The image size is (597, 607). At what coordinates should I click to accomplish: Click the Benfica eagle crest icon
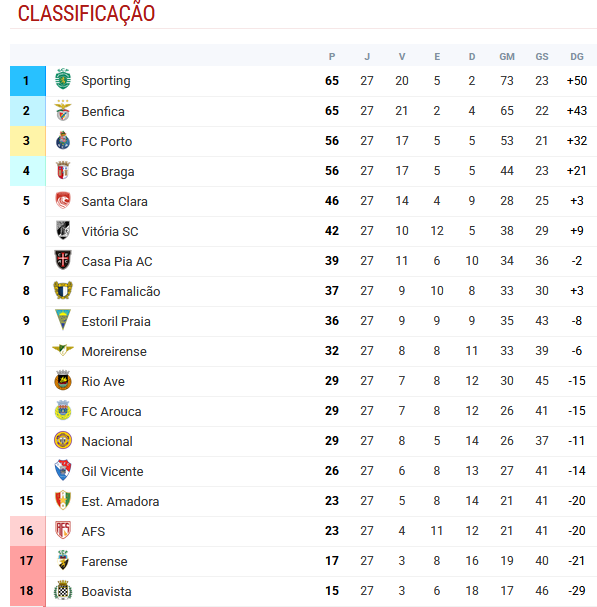point(63,111)
